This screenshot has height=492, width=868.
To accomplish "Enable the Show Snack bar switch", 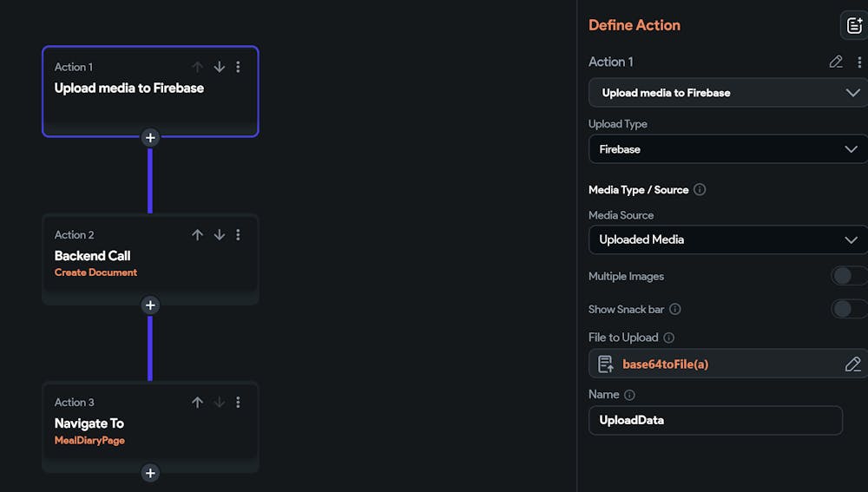I will click(848, 309).
